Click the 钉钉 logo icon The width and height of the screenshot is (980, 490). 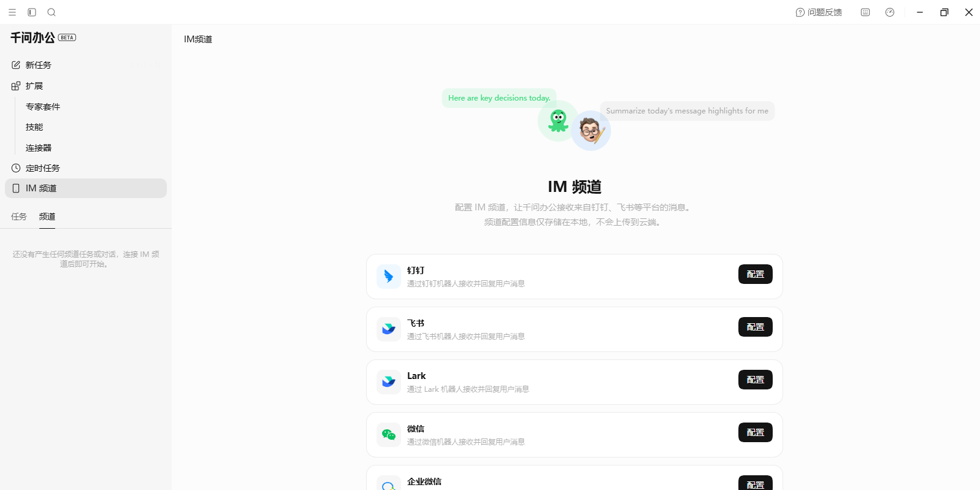tap(389, 277)
